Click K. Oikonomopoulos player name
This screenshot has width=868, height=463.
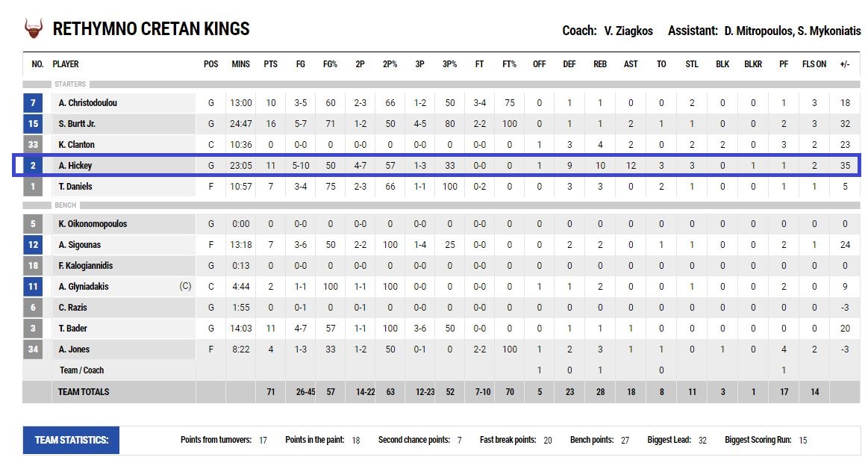coord(93,224)
